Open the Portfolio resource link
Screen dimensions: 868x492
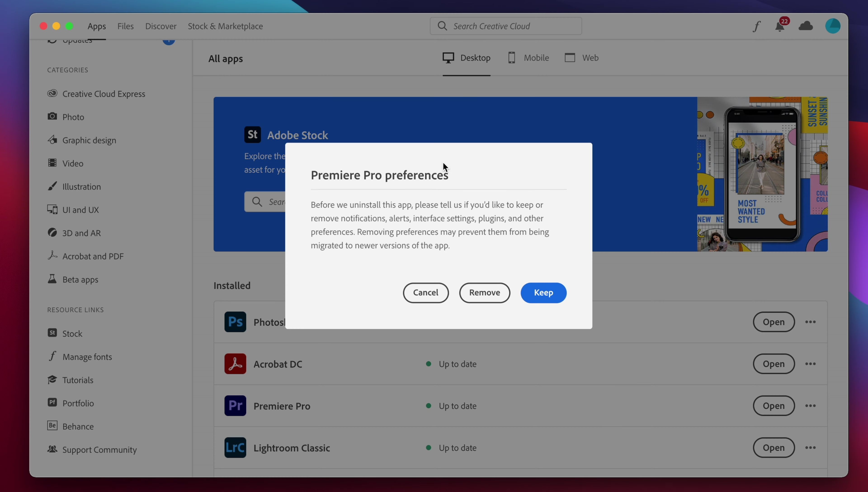pyautogui.click(x=71, y=403)
